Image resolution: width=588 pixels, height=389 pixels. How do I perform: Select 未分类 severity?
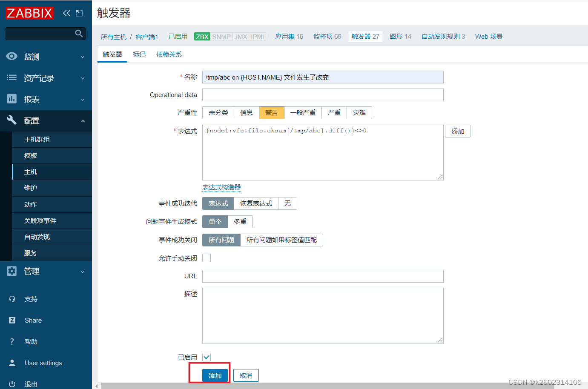(x=218, y=113)
